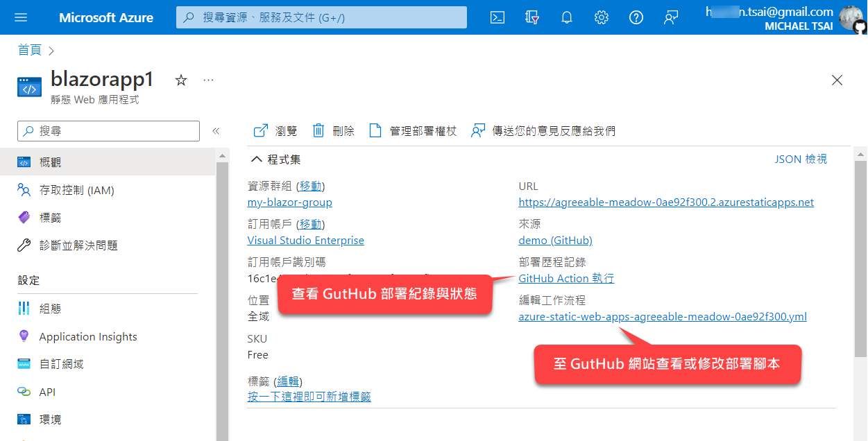The height and width of the screenshot is (441, 868).
Task: Click the home (首頁) breadcrumb
Action: (30, 50)
